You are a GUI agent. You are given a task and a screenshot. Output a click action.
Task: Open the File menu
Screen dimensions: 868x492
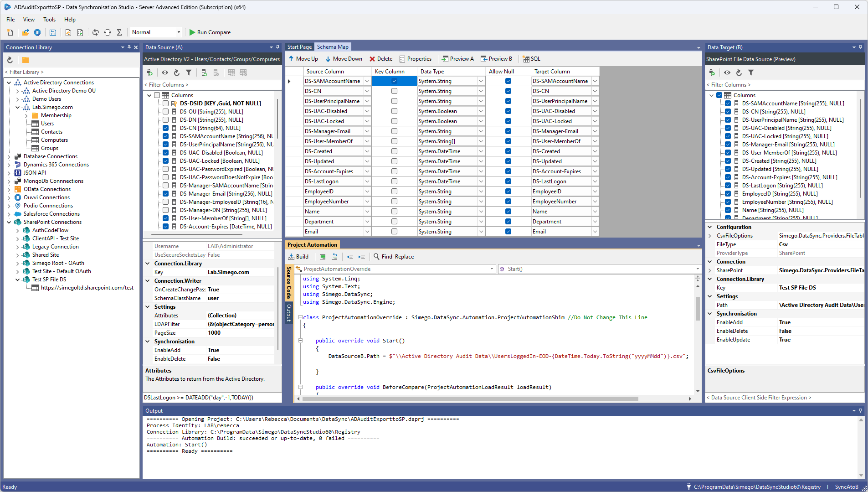point(10,20)
